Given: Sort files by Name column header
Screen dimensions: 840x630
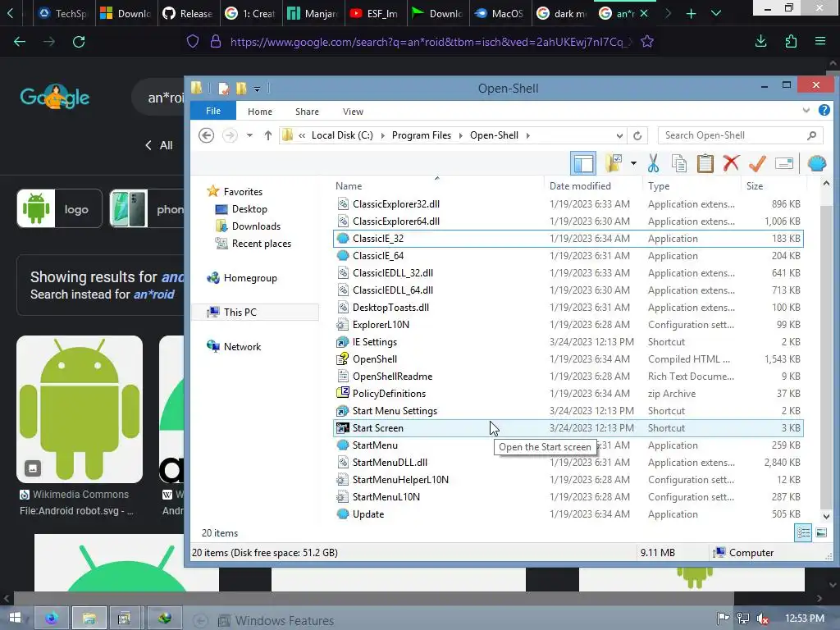Looking at the screenshot, I should click(348, 186).
